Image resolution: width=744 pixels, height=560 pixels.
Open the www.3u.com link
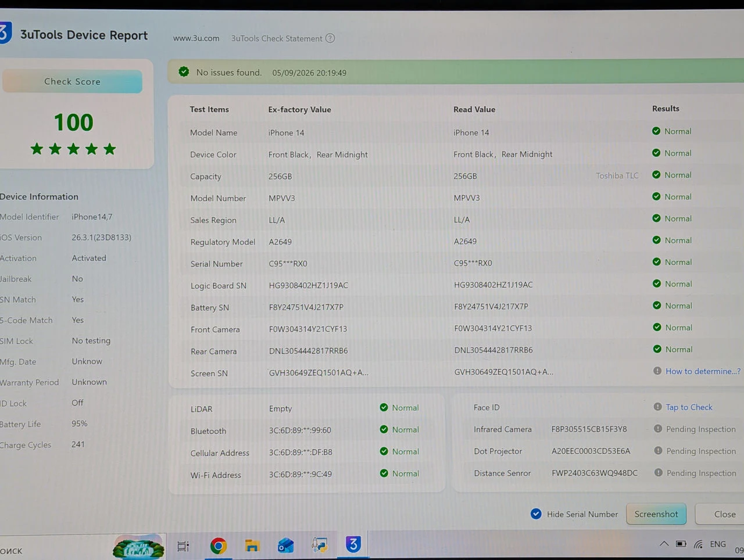click(196, 38)
